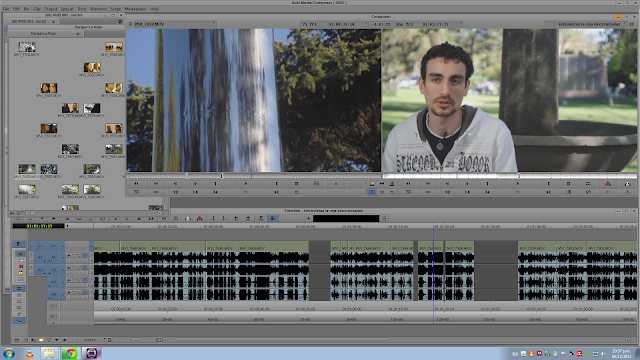Image resolution: width=640 pixels, height=360 pixels.
Task: Open the Tools menu
Action: coord(82,9)
